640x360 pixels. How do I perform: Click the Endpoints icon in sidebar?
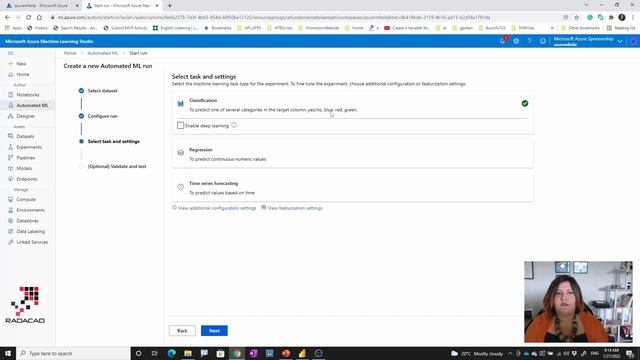(11, 179)
